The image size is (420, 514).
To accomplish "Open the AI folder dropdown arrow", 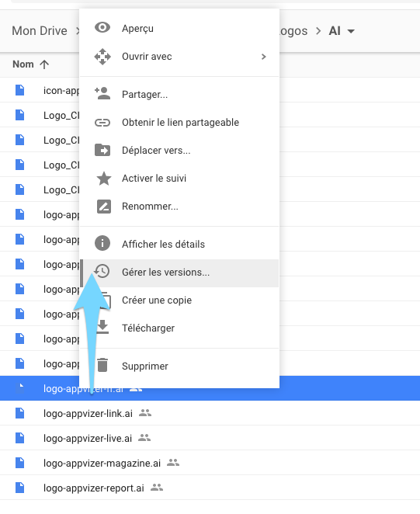I will point(351,32).
